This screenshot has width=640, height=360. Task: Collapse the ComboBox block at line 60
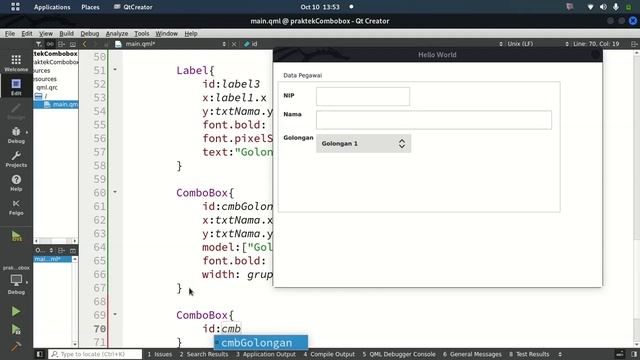115,192
